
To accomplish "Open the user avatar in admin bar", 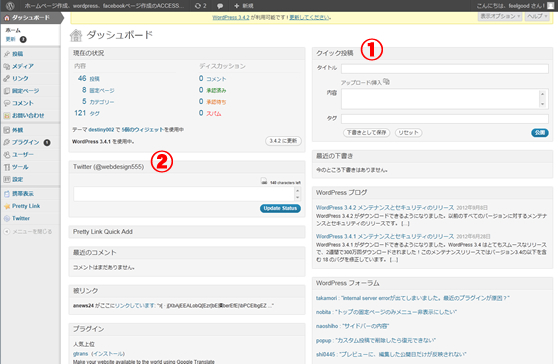I will point(551,6).
